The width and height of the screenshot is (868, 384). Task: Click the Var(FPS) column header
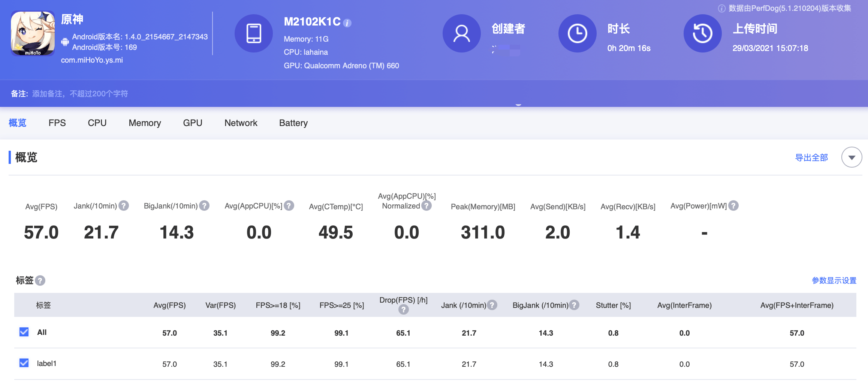coord(220,305)
